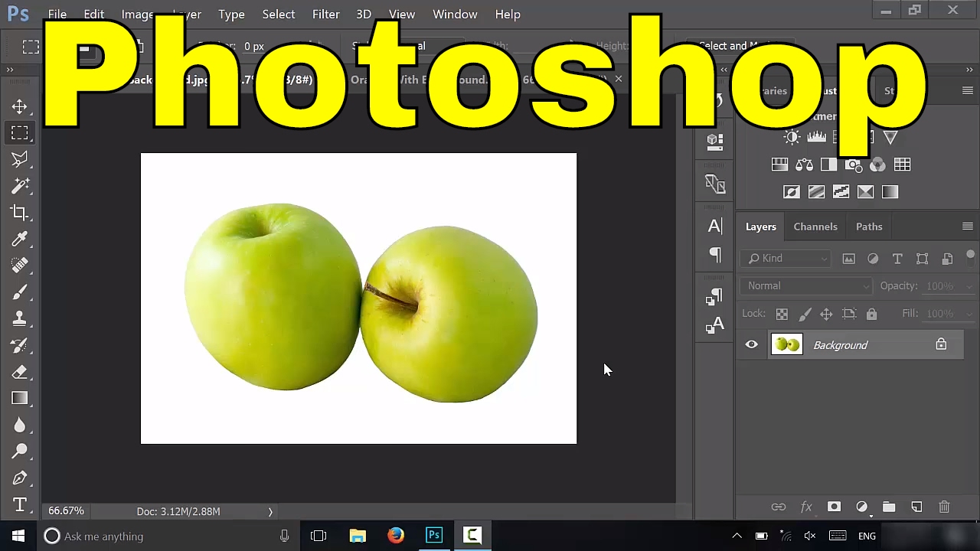
Task: Open the Character Styles panel icon
Action: pos(715,326)
